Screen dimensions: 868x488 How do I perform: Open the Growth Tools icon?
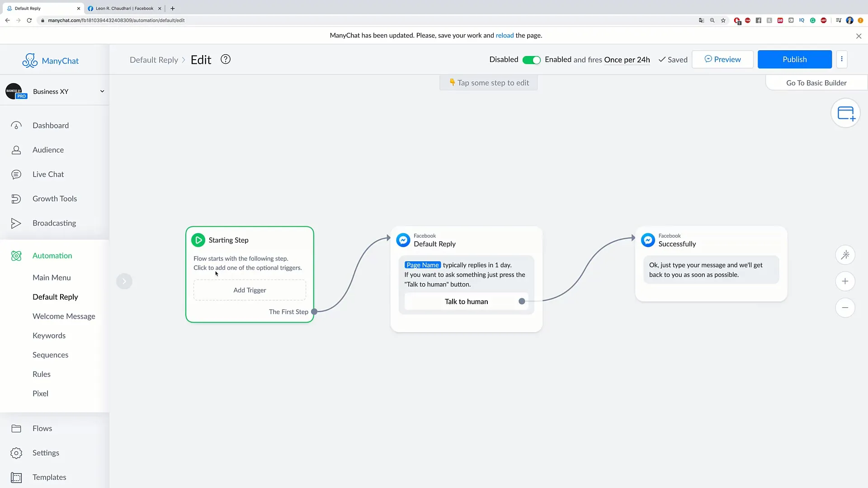(x=16, y=199)
